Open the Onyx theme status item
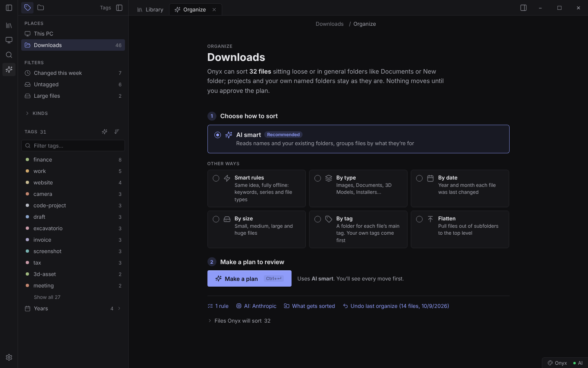The image size is (588, 368). (x=557, y=363)
